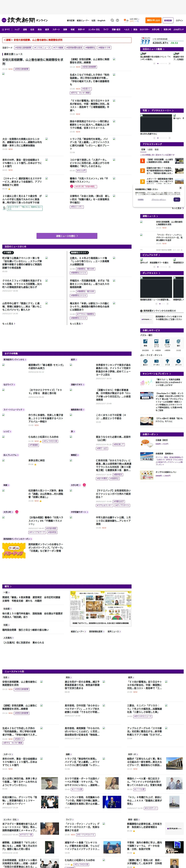This screenshot has width=186, height=868.
Task: Click もっと見る under クマ被害 list
Action: tap(9, 323)
